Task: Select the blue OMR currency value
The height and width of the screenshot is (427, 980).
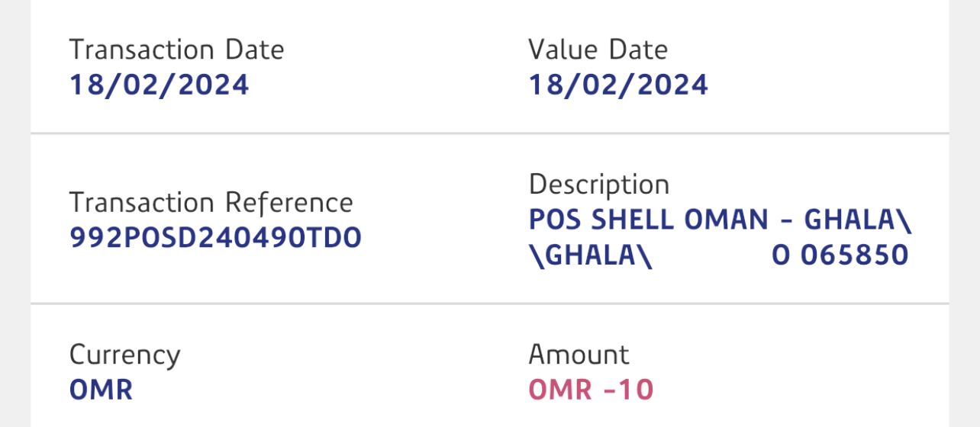Action: (x=101, y=390)
